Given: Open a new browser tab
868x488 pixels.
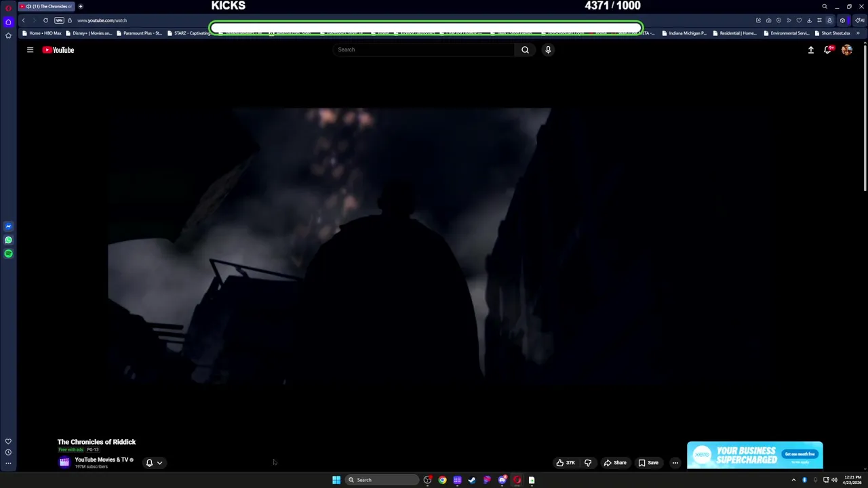Looking at the screenshot, I should click(x=81, y=6).
